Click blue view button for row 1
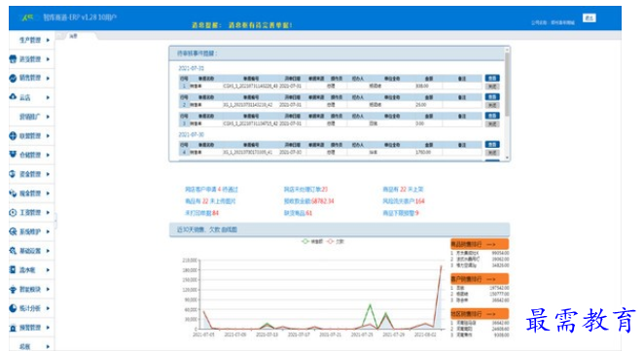The width and height of the screenshot is (644, 351). click(x=492, y=78)
